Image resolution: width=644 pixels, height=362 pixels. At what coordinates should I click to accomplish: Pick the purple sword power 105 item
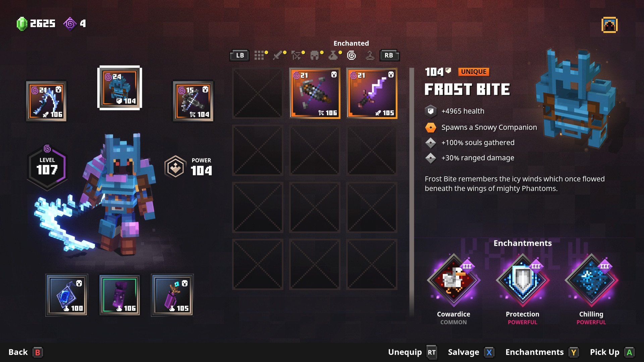tap(372, 93)
